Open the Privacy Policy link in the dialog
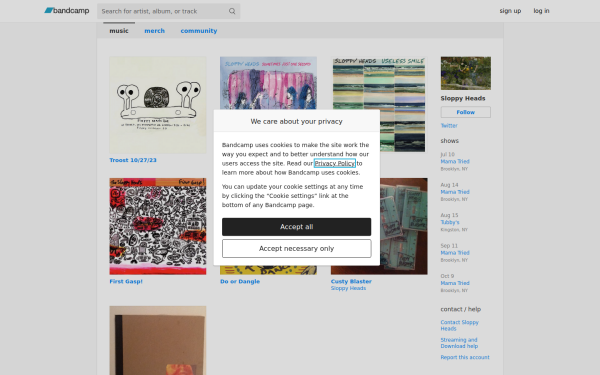Viewport: 600px width, 375px height. [x=334, y=163]
